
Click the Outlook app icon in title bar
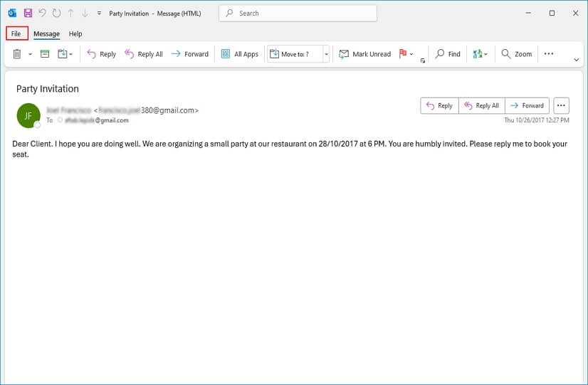(x=12, y=13)
